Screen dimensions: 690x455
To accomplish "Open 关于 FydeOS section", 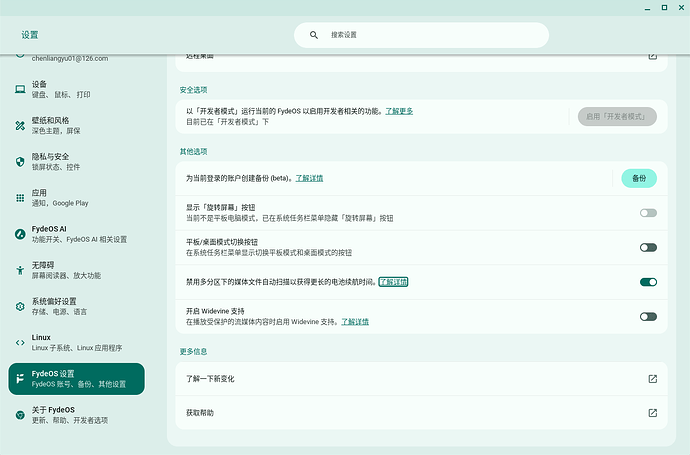I will (x=77, y=415).
